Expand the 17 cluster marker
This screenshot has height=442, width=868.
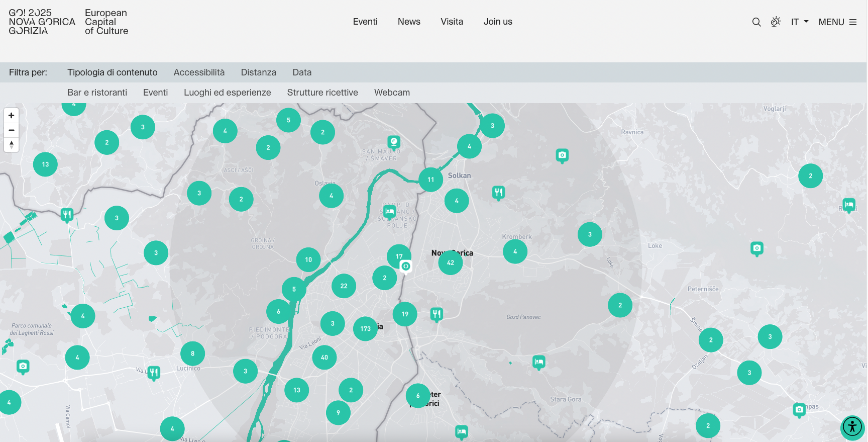click(399, 255)
